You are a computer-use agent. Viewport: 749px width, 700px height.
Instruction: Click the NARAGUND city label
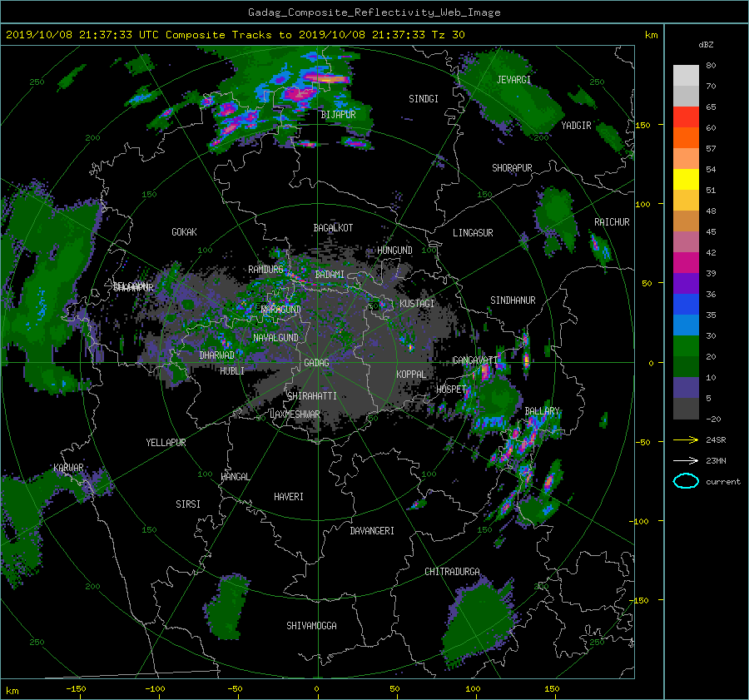coord(281,310)
